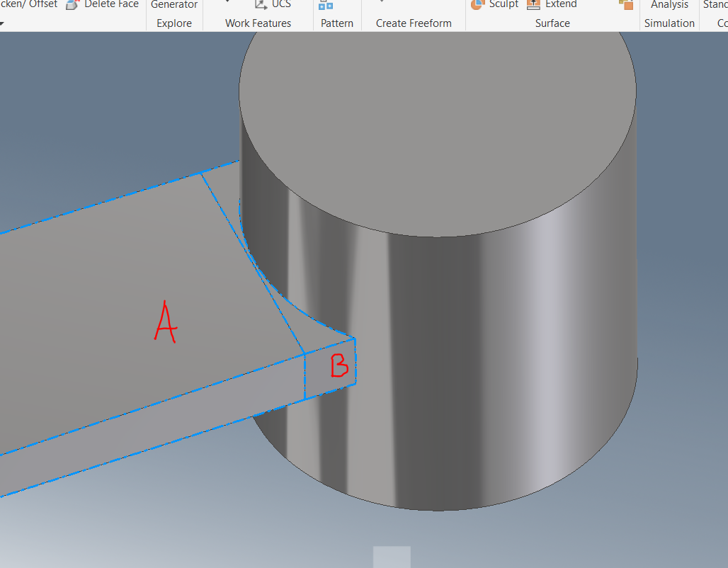Click the Thicken/Offset tool

coord(28,4)
